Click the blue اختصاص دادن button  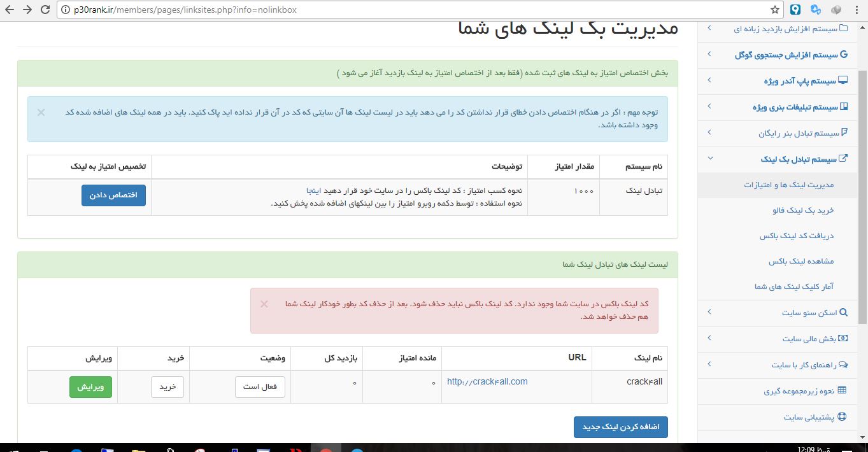pos(113,195)
